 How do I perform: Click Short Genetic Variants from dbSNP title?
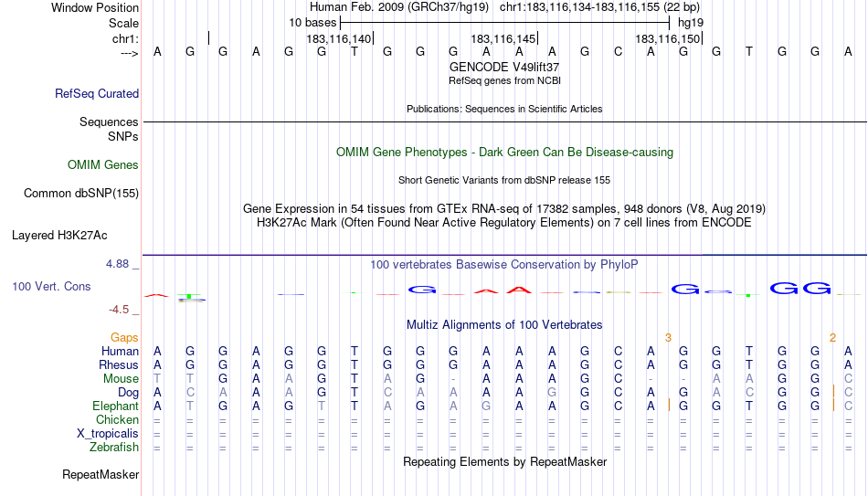[504, 181]
